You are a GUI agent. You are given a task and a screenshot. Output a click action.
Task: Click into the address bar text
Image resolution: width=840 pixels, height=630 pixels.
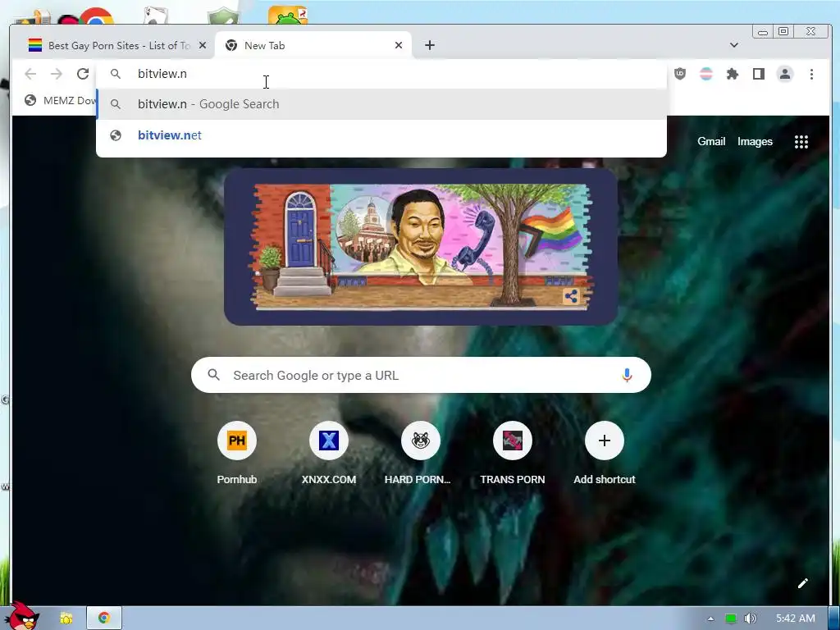(162, 74)
